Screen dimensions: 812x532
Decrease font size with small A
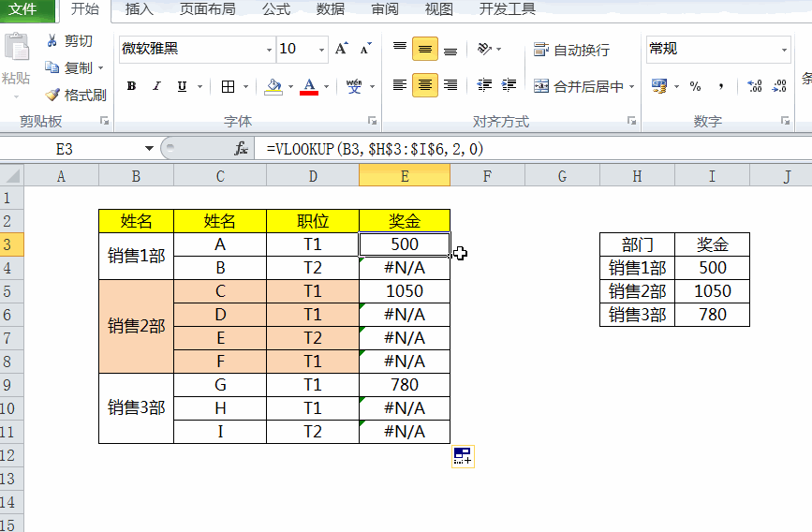[x=366, y=49]
